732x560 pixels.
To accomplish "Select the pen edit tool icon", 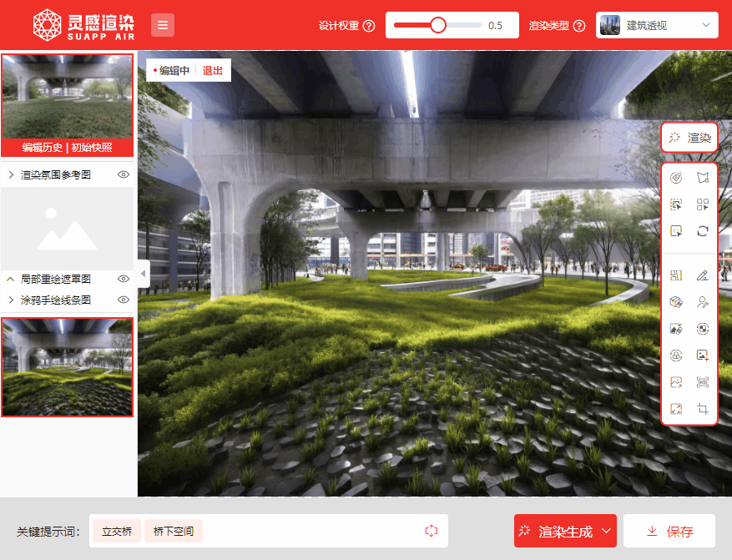I will [x=703, y=275].
